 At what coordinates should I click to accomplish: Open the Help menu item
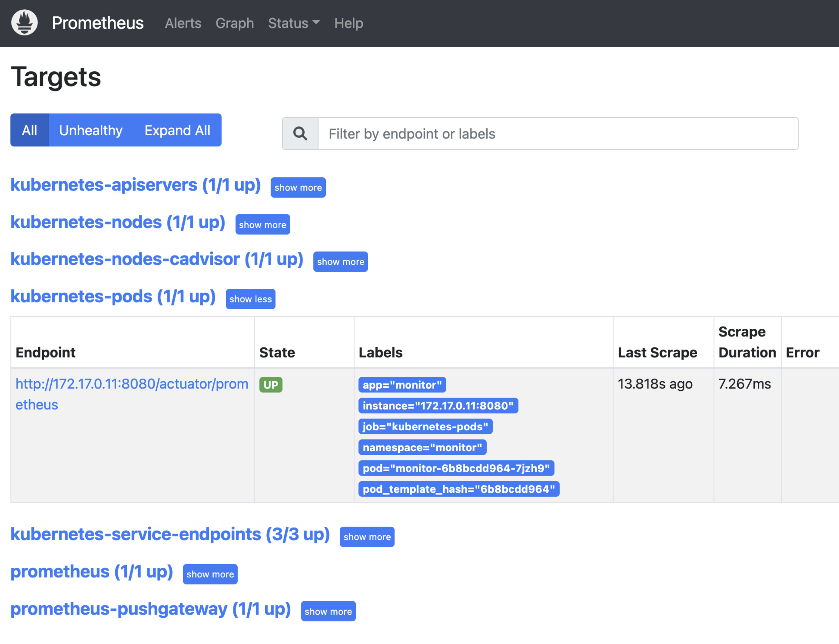pyautogui.click(x=349, y=23)
